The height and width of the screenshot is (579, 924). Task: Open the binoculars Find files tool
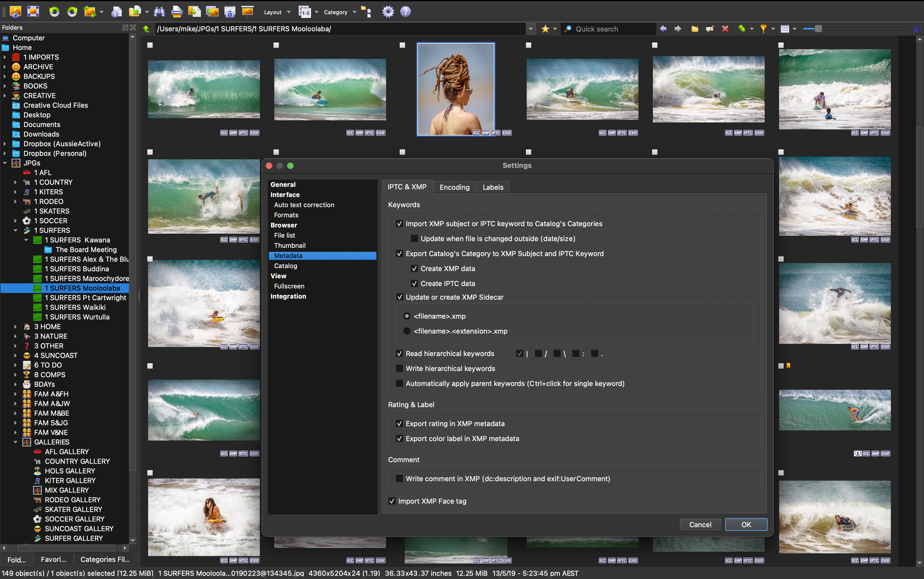tap(159, 12)
